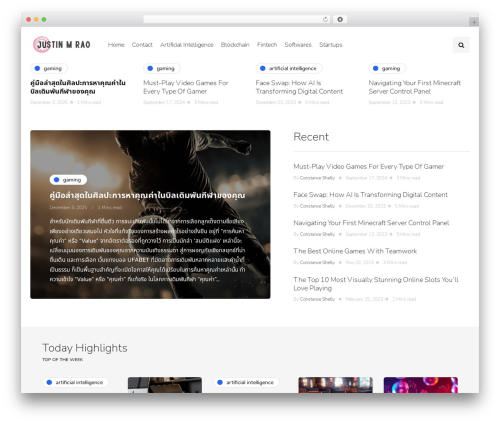Click first artificial intelligence tag in Today Highlights
The image size is (500, 423).
(75, 382)
